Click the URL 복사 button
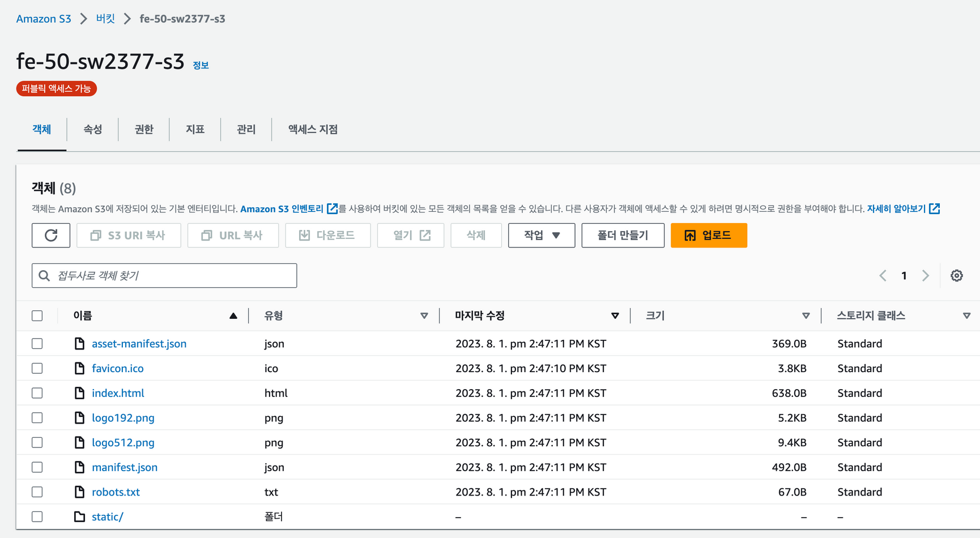The height and width of the screenshot is (538, 980). pyautogui.click(x=233, y=236)
